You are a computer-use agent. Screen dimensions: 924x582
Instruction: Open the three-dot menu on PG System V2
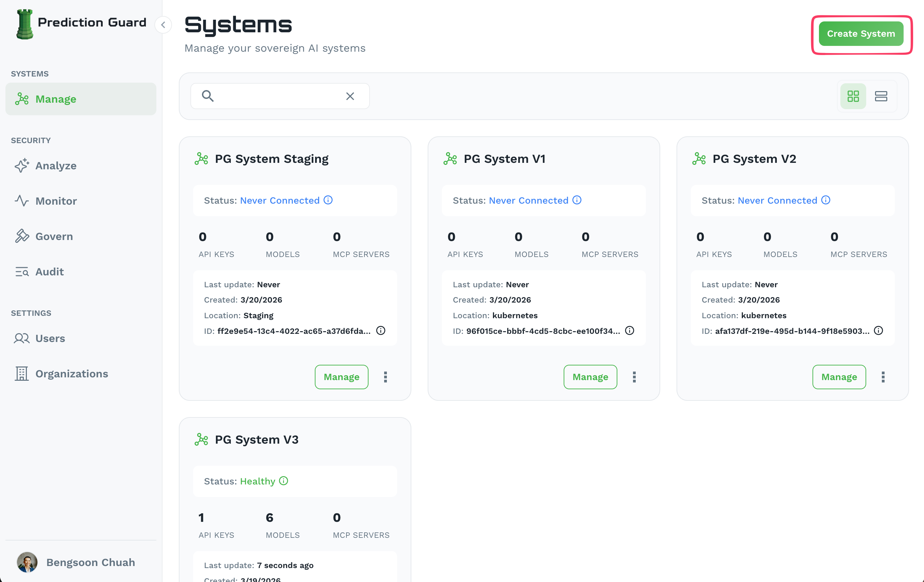tap(883, 377)
